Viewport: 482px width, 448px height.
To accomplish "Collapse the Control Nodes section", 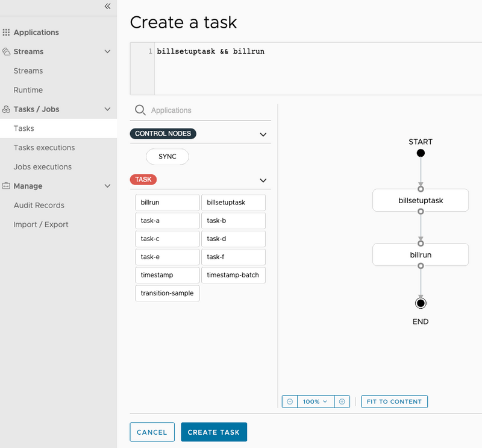I will (x=263, y=134).
